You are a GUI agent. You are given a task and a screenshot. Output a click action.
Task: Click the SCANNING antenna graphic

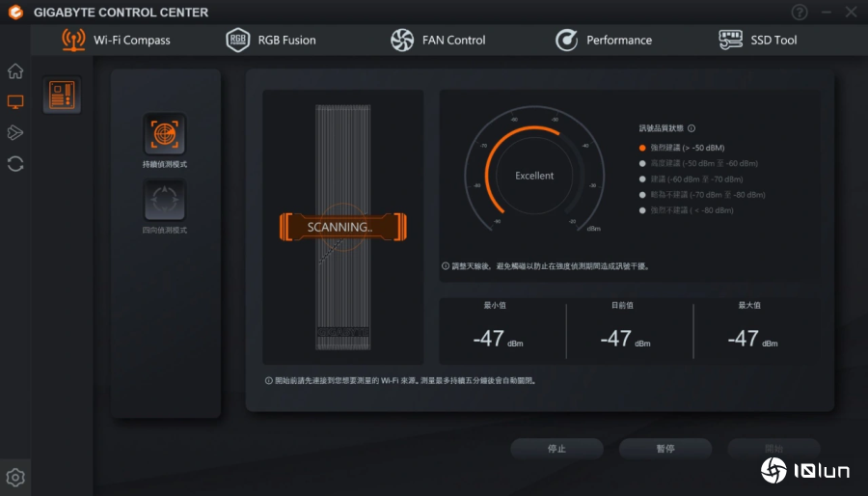coord(341,227)
